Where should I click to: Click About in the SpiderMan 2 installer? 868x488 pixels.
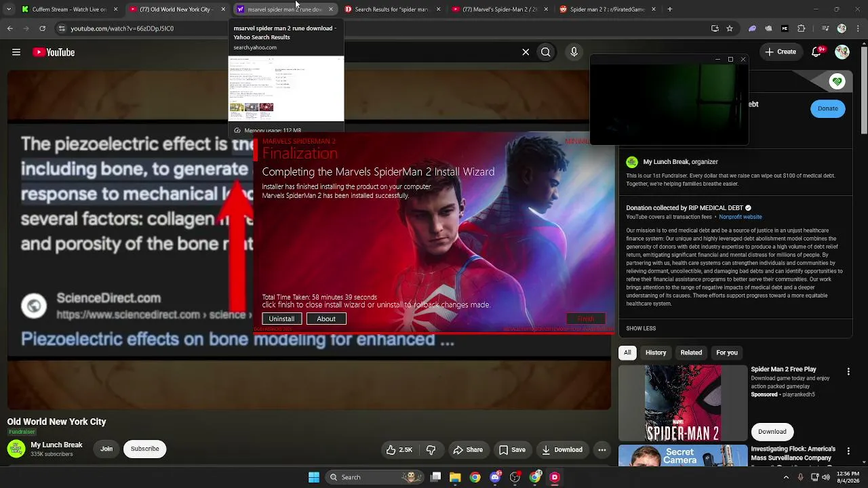pyautogui.click(x=326, y=319)
